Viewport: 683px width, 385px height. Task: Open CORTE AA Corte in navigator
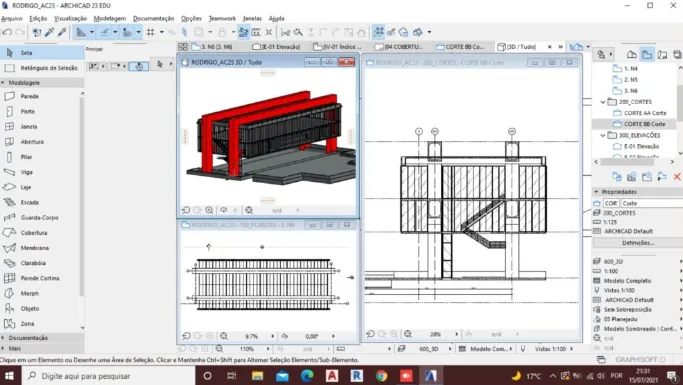click(x=645, y=113)
